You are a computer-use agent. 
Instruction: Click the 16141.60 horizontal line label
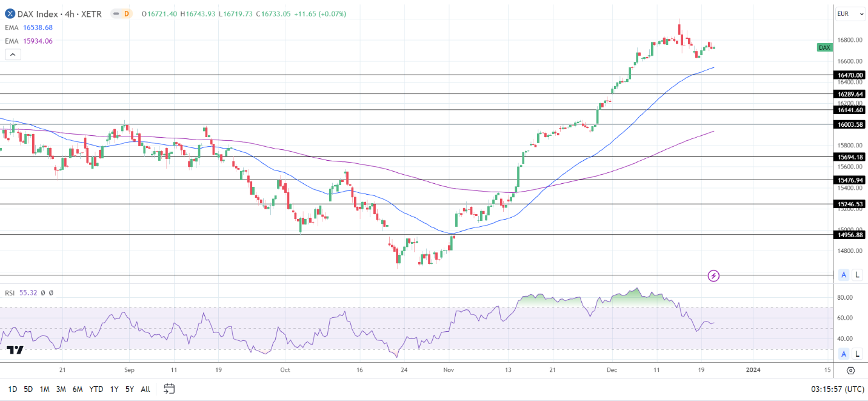coord(850,110)
